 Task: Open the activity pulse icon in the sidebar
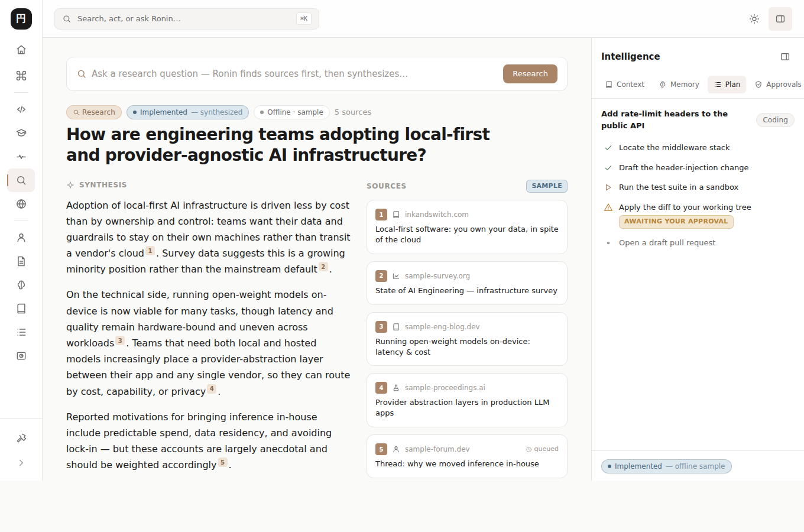pos(21,157)
